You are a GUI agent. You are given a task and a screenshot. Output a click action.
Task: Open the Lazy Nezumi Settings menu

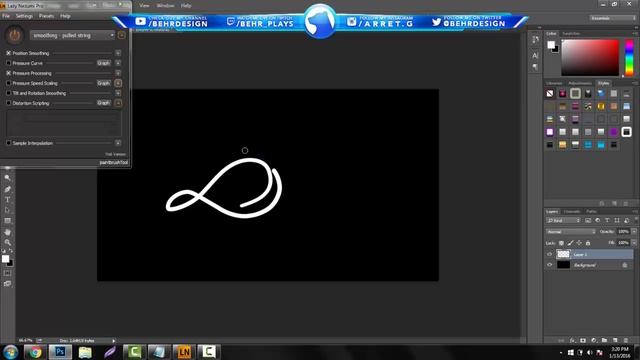[x=24, y=16]
